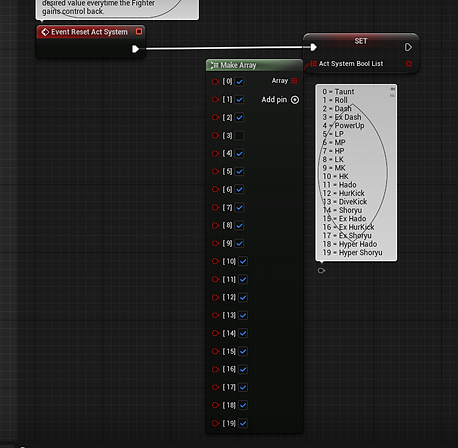This screenshot has height=448, width=458.
Task: Enable the unchecked box at index 3
Action: coord(239,136)
